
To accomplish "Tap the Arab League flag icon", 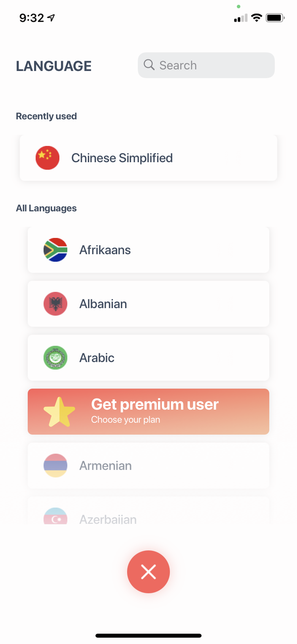I will tap(55, 358).
